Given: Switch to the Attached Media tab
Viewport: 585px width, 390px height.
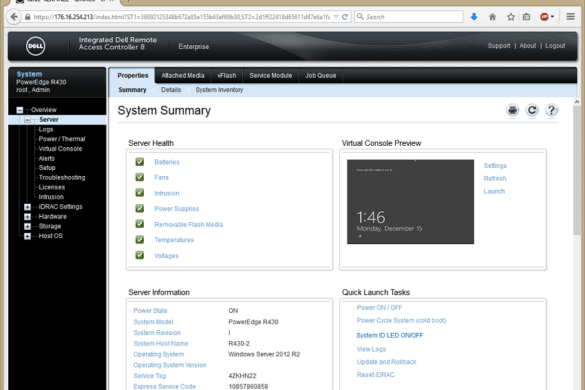Looking at the screenshot, I should pos(183,75).
